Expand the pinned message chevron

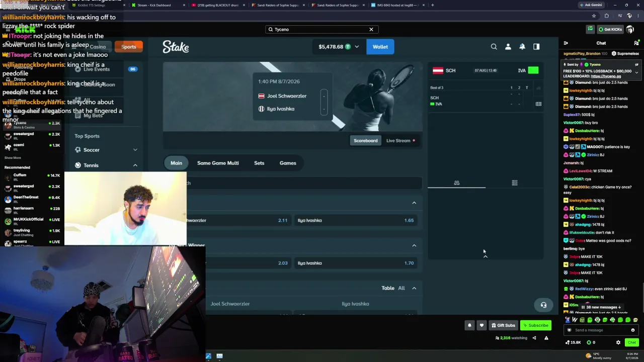tap(636, 73)
